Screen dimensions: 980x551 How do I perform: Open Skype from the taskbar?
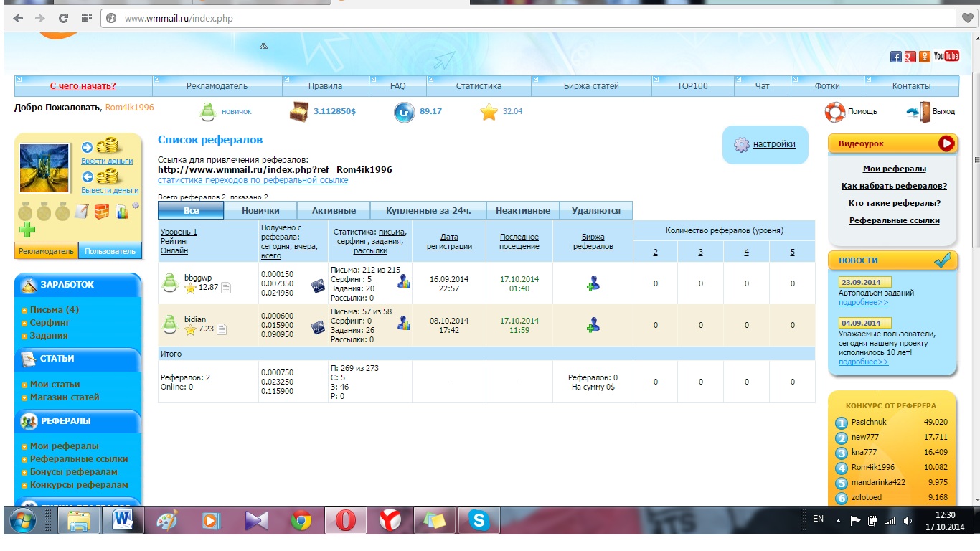pyautogui.click(x=479, y=521)
